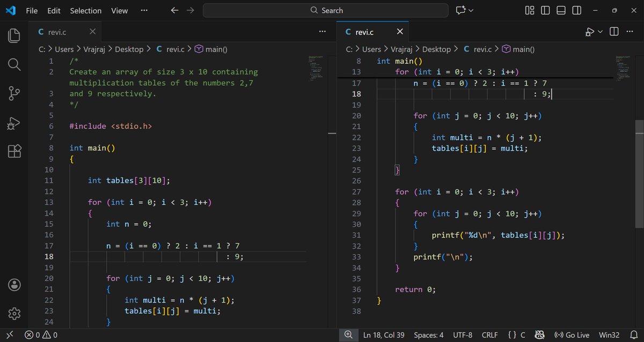Open Users breadcrumb in left editor
The height and width of the screenshot is (342, 644).
[x=64, y=49]
